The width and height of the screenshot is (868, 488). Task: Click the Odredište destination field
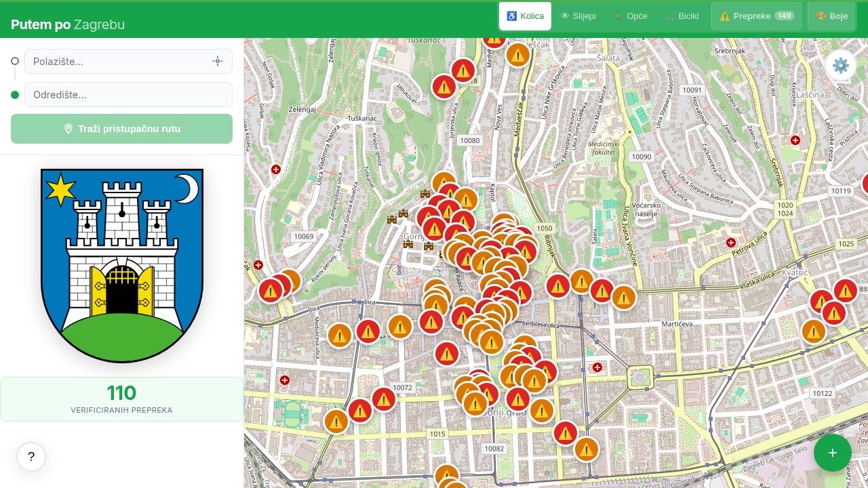pyautogui.click(x=128, y=95)
